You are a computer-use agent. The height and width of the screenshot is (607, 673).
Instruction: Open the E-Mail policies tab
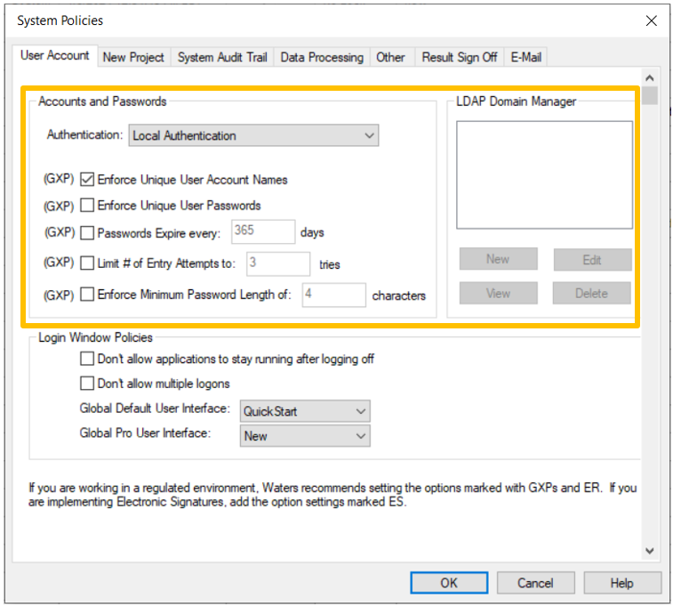526,58
